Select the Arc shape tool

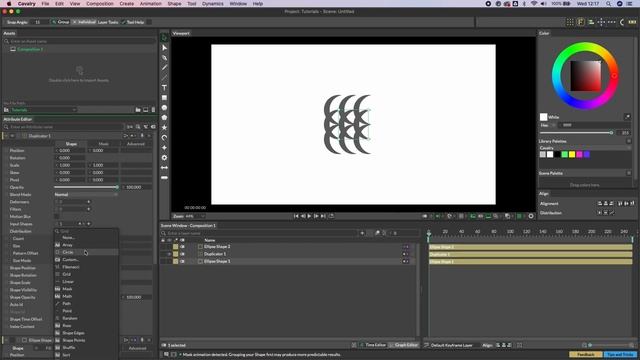[164, 138]
